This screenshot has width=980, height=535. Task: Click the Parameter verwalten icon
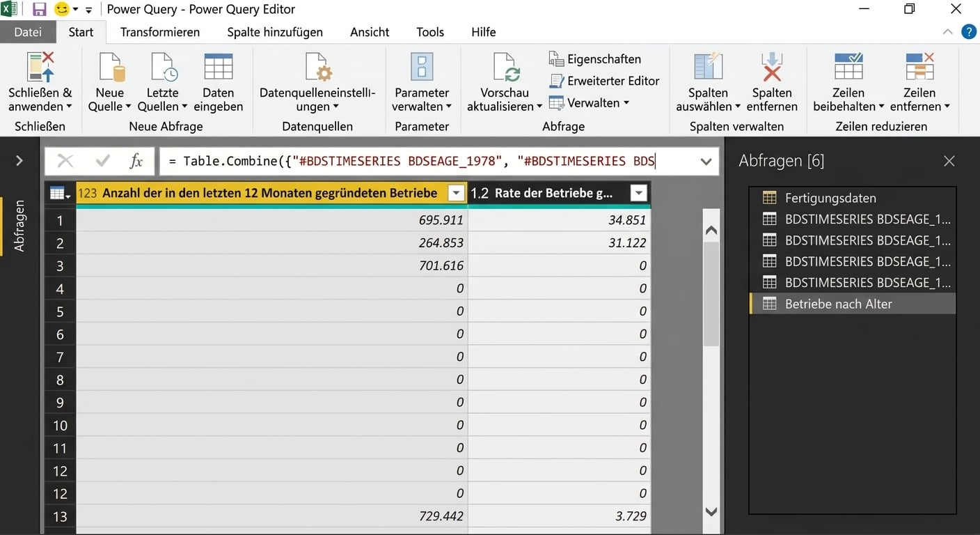pos(422,68)
